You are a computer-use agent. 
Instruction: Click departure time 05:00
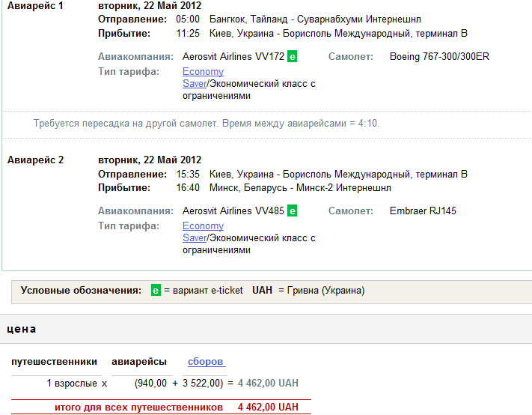(188, 19)
